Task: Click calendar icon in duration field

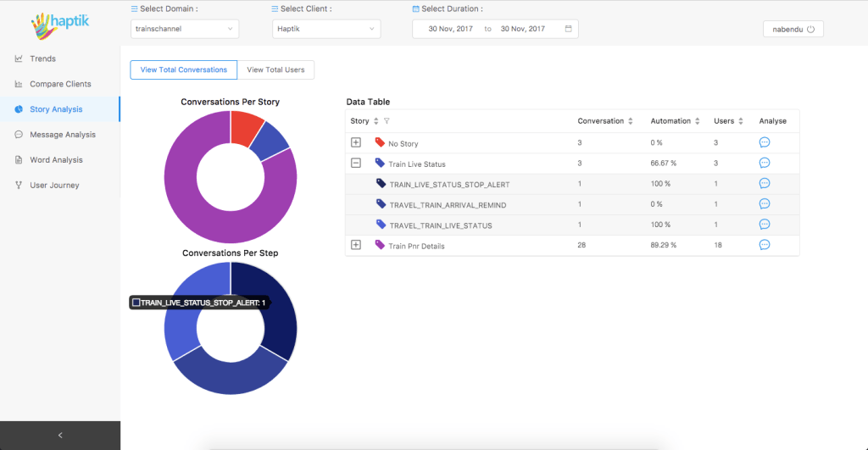Action: [569, 29]
